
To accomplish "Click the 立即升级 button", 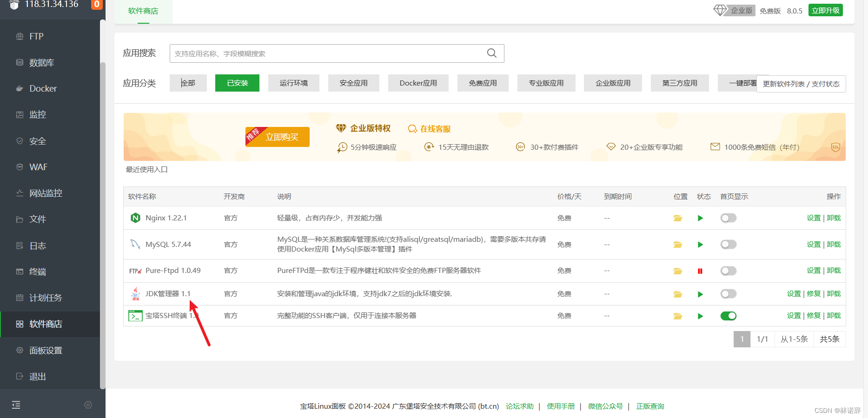I will [826, 10].
